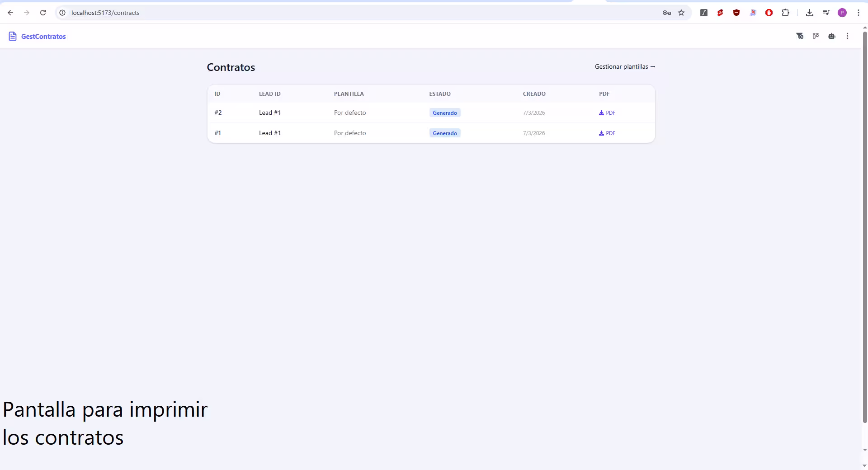Click the address bar showing localhost:5173/contracts
The height and width of the screenshot is (470, 868).
point(316,13)
